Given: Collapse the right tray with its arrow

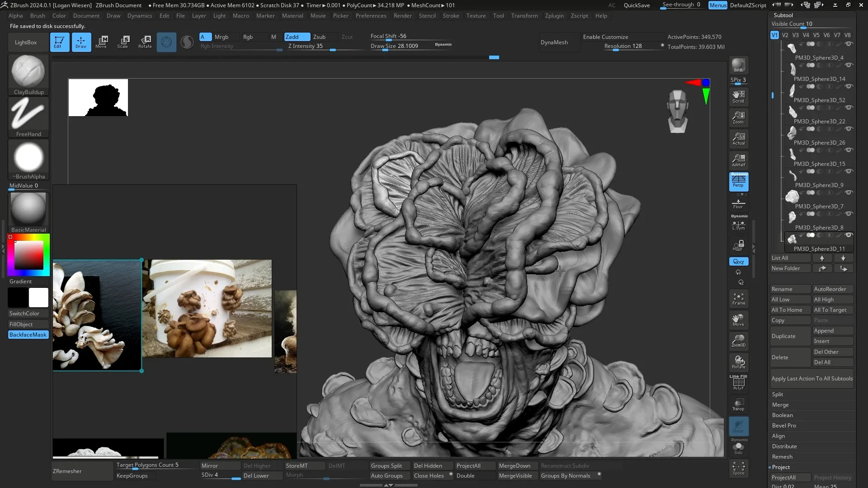Looking at the screenshot, I should [754, 248].
